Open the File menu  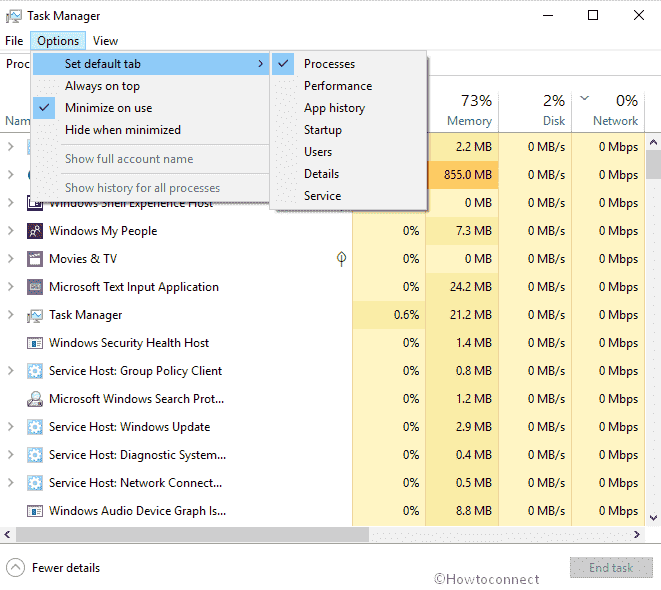pos(14,41)
